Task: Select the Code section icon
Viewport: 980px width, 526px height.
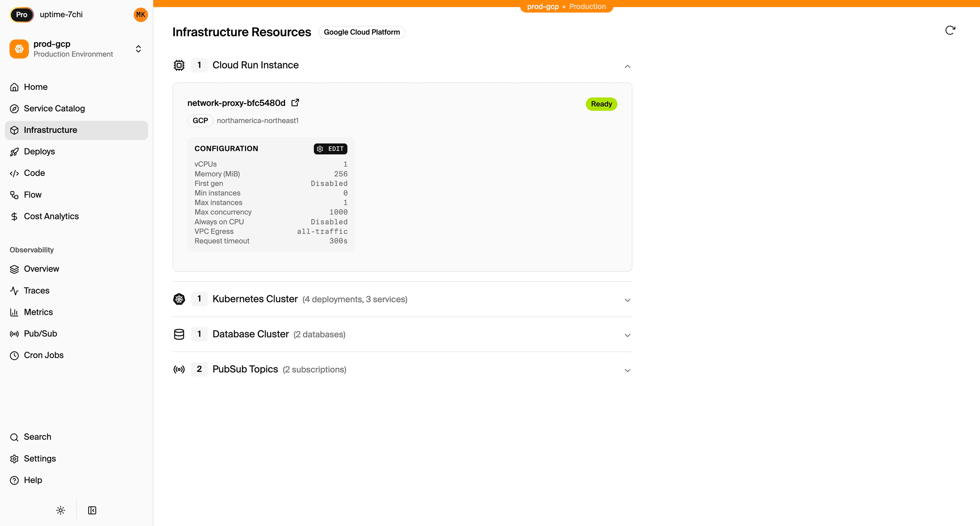Action: coord(14,173)
